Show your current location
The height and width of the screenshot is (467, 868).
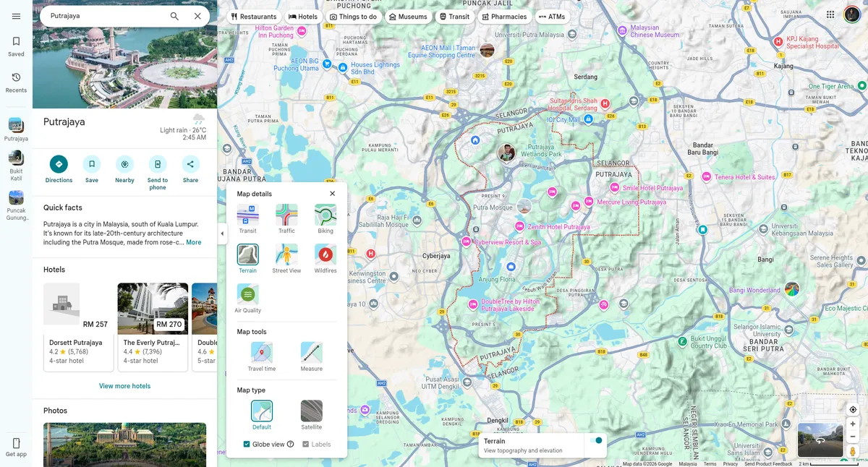click(853, 410)
